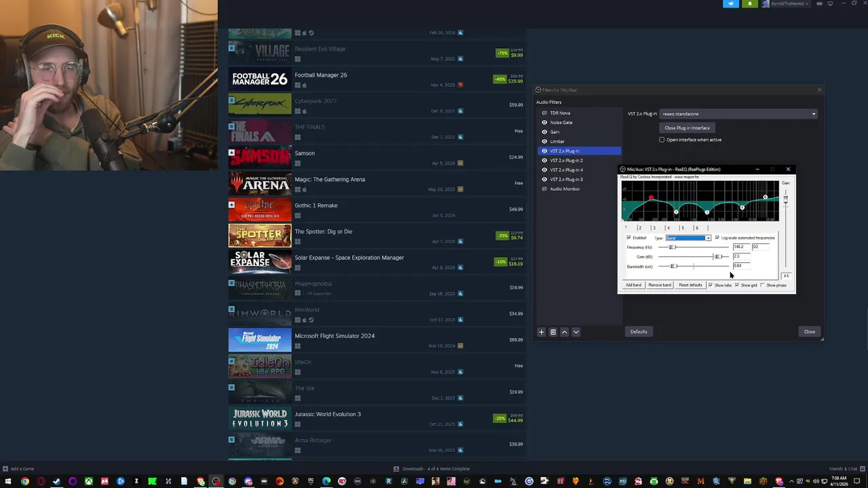Click the remove filter trash icon
The height and width of the screenshot is (488, 868).
[x=553, y=332]
